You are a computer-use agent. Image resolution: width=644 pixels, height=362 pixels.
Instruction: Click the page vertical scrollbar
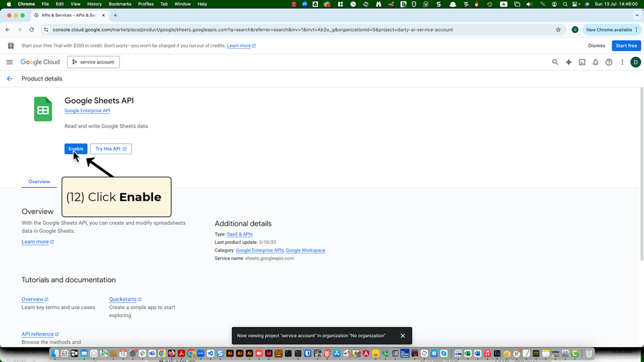click(642, 174)
